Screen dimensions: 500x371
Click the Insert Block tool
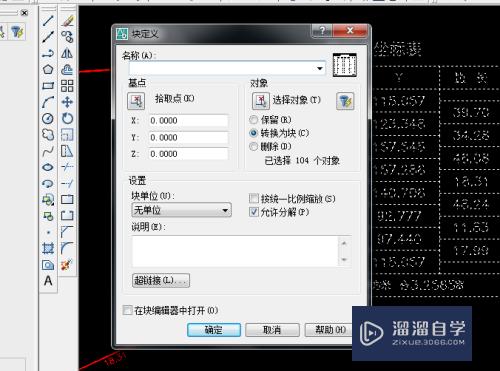coord(48,200)
